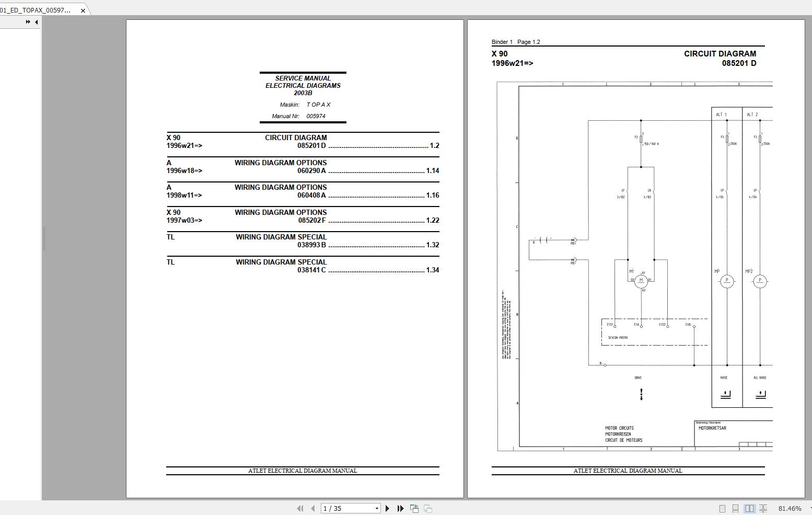Click the MP2 pump motor P symbol

coord(760,281)
